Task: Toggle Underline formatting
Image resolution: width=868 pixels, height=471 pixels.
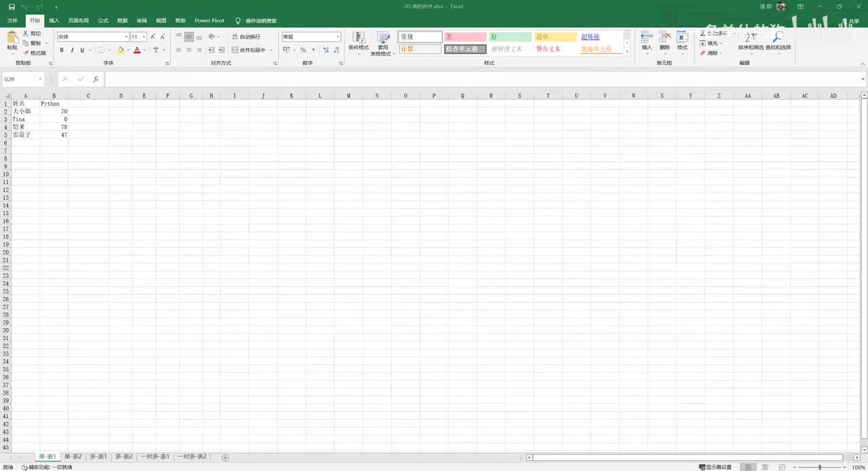Action: coord(82,50)
